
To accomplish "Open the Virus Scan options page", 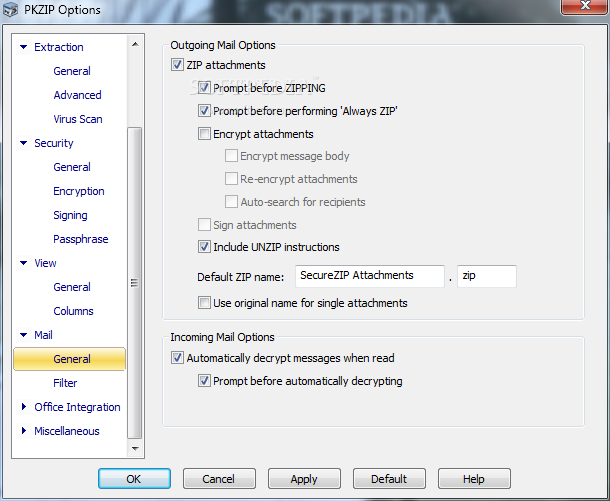I will (x=78, y=119).
